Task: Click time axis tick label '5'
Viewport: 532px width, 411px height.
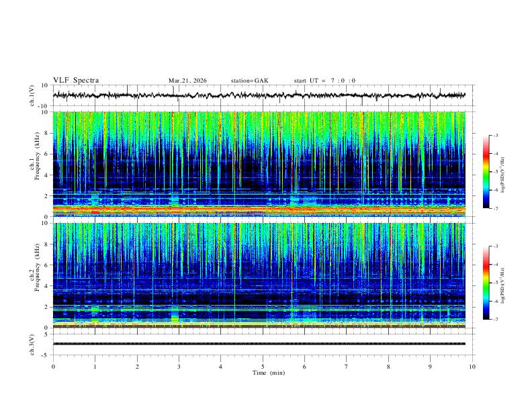Action: pos(263,367)
